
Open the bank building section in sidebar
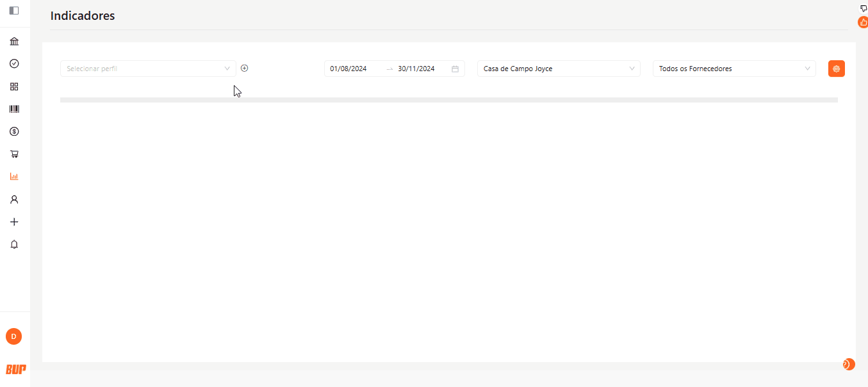coord(14,41)
